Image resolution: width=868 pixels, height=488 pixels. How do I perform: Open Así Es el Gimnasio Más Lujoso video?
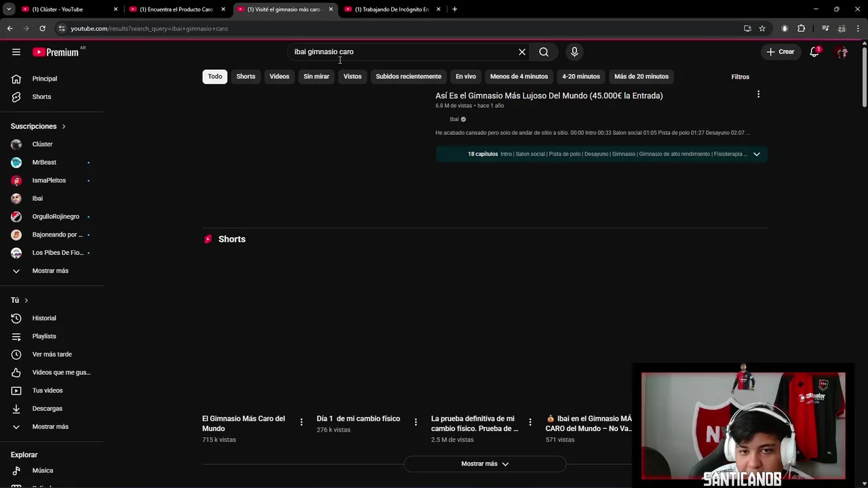click(x=549, y=96)
